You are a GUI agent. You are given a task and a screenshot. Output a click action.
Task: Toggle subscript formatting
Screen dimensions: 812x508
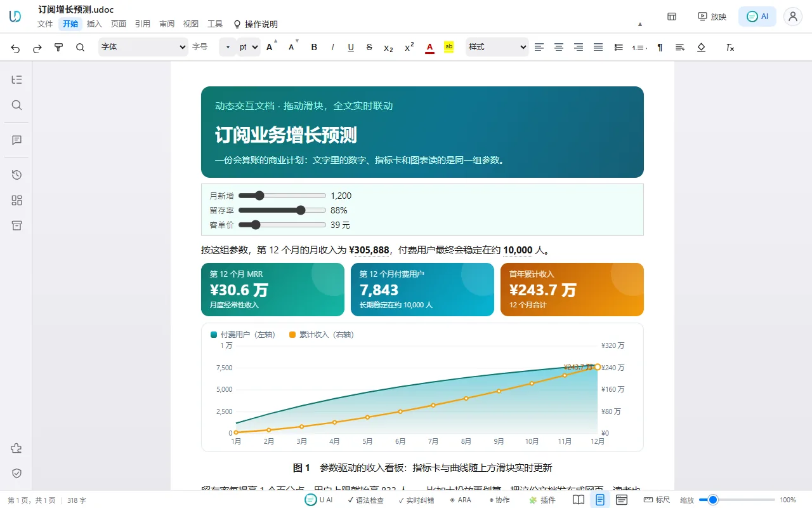(388, 48)
